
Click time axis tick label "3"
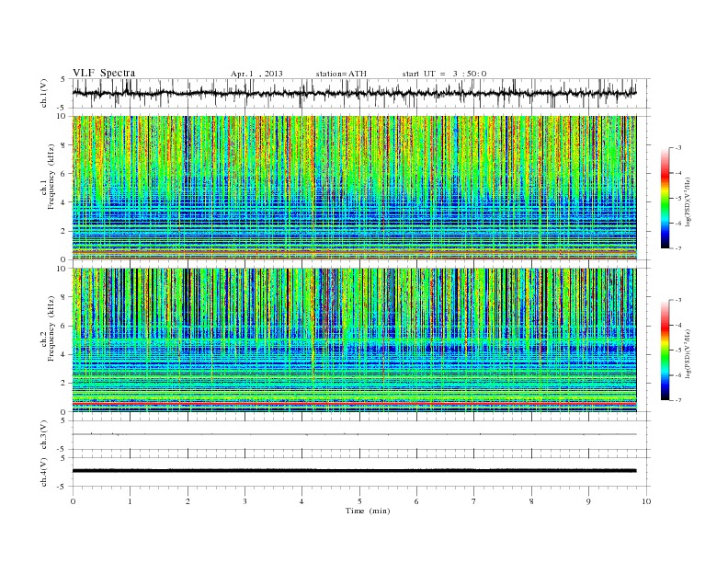click(245, 501)
